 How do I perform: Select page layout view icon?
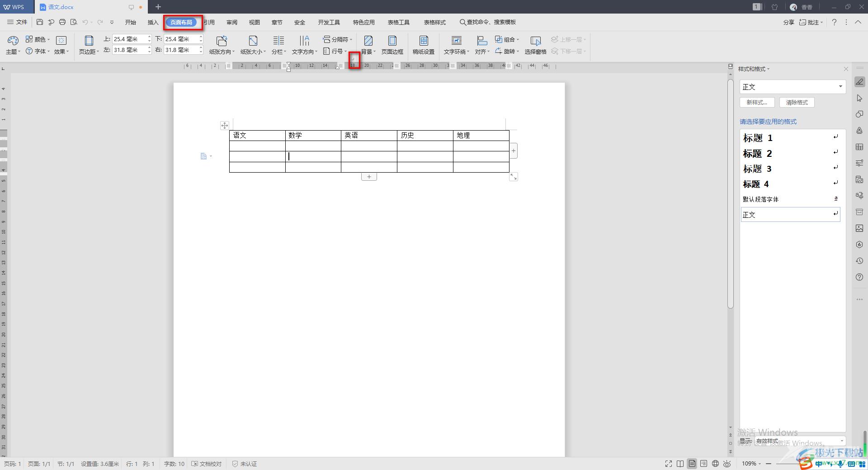click(692, 464)
